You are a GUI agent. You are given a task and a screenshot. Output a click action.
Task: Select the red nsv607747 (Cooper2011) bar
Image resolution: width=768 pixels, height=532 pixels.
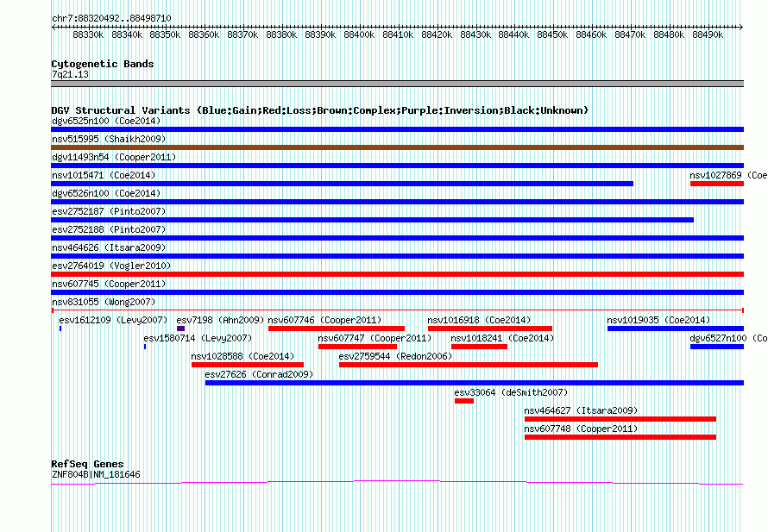pyautogui.click(x=357, y=347)
